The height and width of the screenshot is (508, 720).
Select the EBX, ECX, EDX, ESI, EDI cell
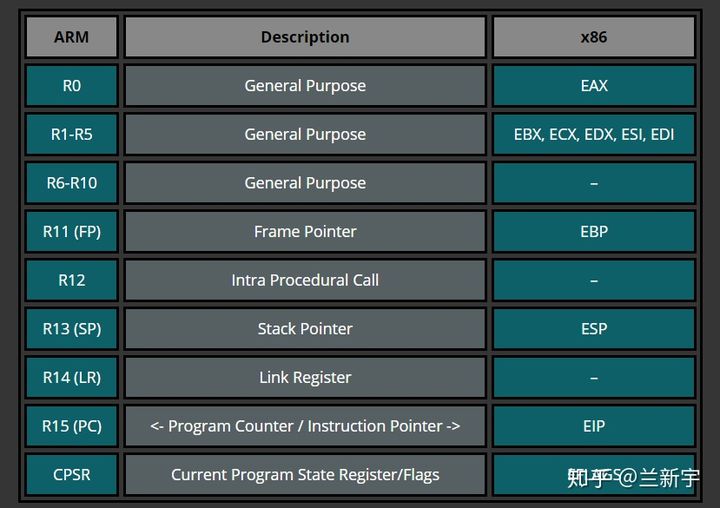[x=594, y=134]
